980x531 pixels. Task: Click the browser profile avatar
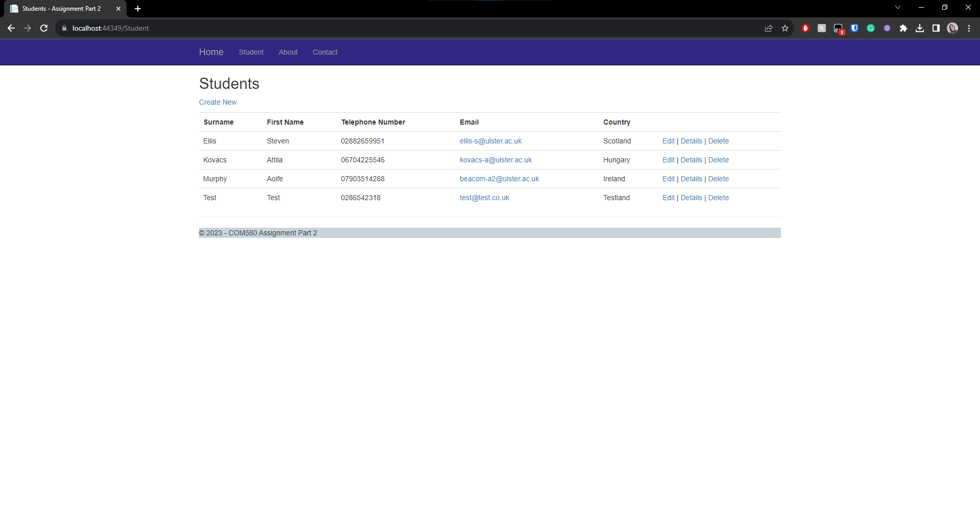pos(952,28)
